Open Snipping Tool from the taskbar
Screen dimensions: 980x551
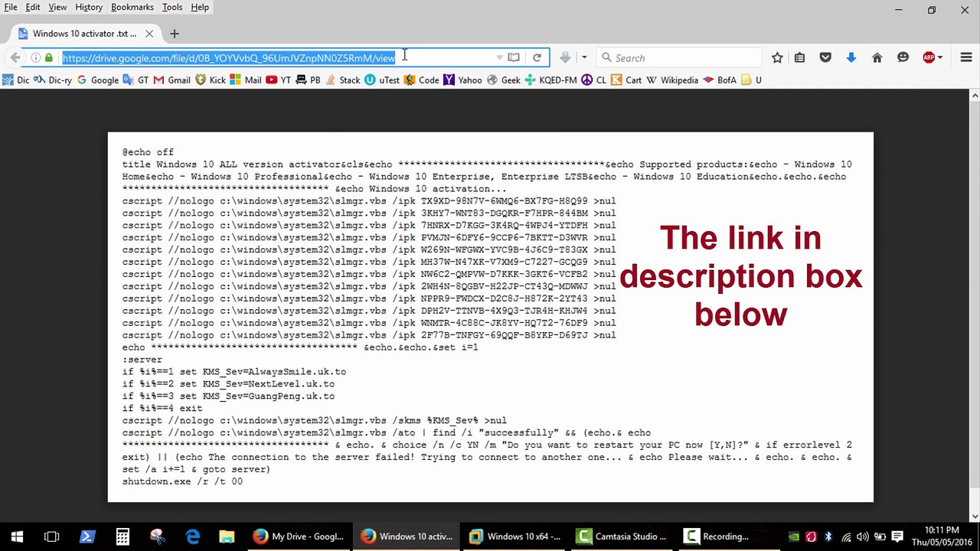point(158,536)
